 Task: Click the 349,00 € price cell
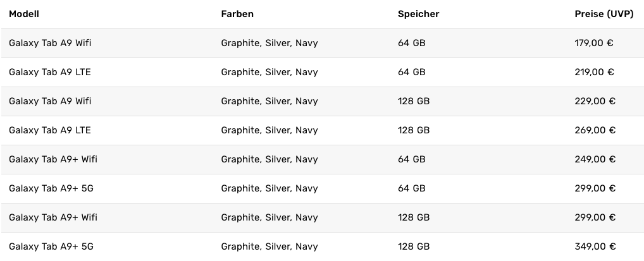pos(595,246)
